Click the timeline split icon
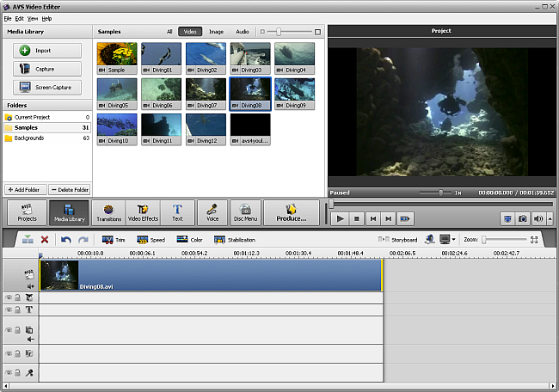The height and width of the screenshot is (392, 559). point(28,240)
